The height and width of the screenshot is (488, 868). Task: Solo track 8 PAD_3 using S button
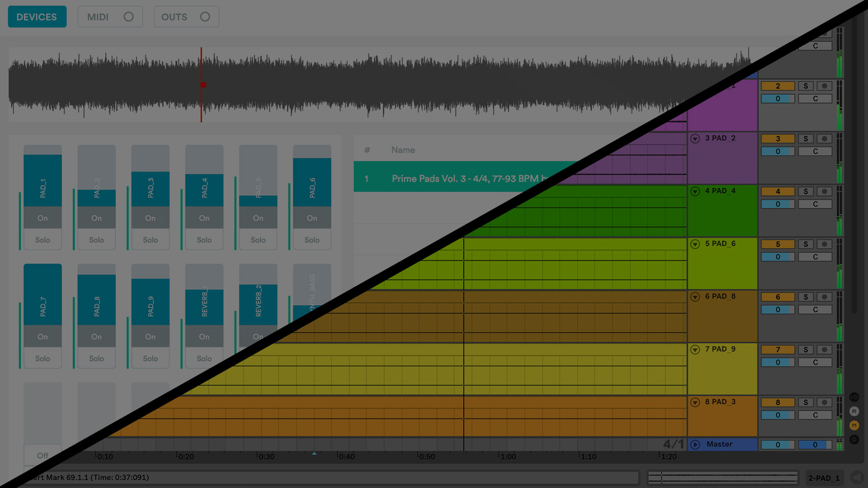click(806, 402)
